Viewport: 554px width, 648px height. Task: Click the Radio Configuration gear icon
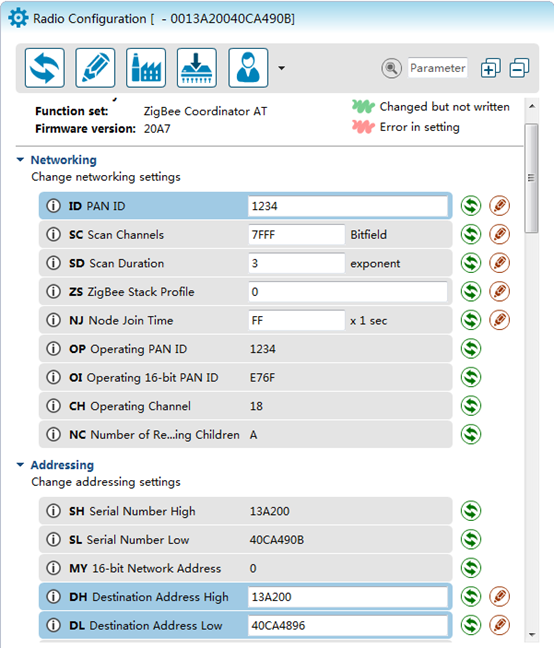(18, 18)
